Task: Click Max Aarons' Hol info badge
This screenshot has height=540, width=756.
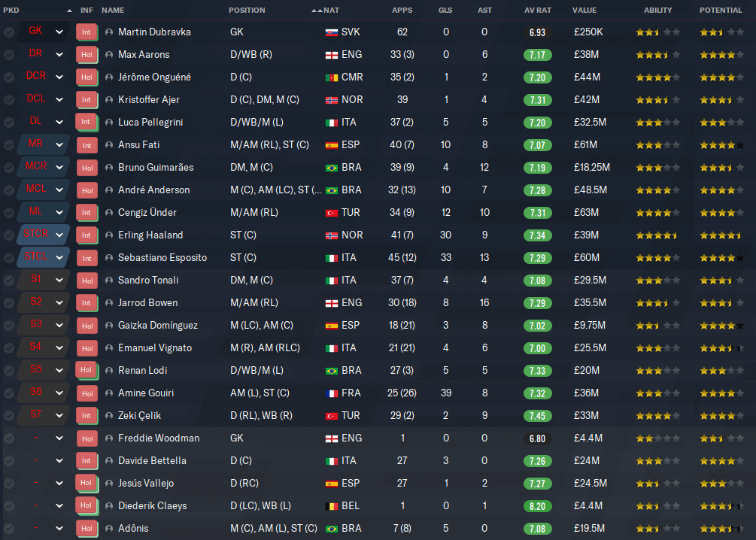Action: point(87,55)
